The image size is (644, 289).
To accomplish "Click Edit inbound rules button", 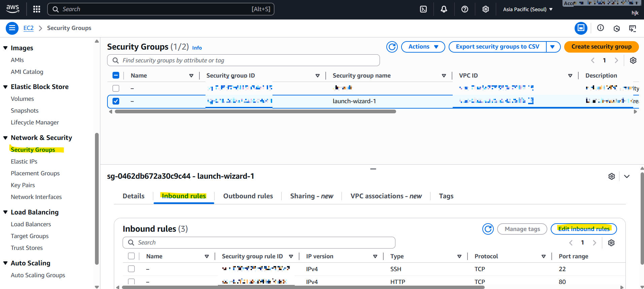I will (584, 229).
